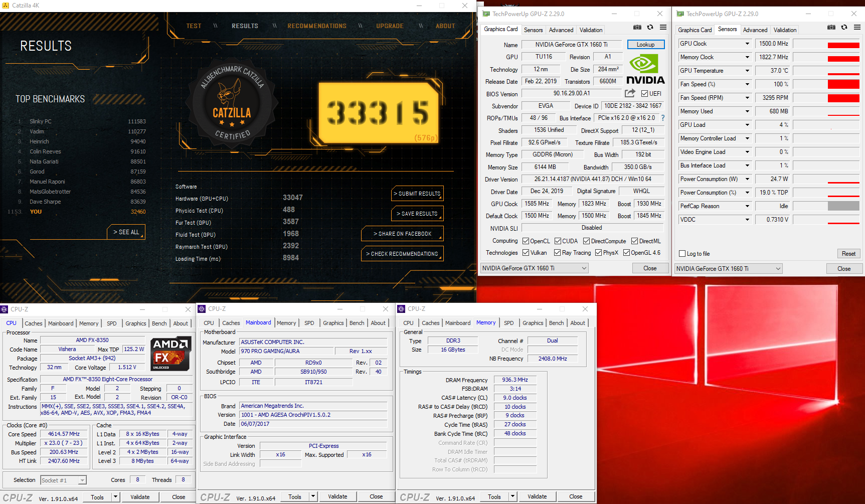Take screenshot in GPU-Z Graphics Card window
The width and height of the screenshot is (865, 504).
(x=637, y=27)
